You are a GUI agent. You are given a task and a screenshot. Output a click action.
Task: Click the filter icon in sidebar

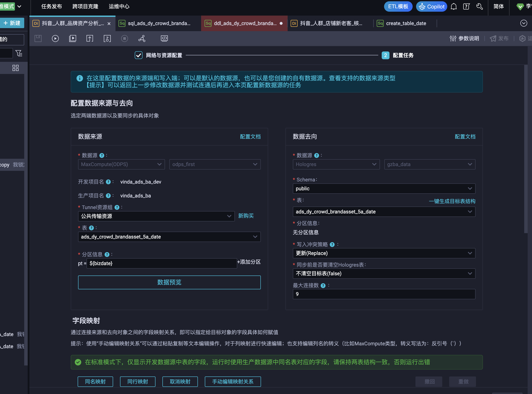click(19, 53)
